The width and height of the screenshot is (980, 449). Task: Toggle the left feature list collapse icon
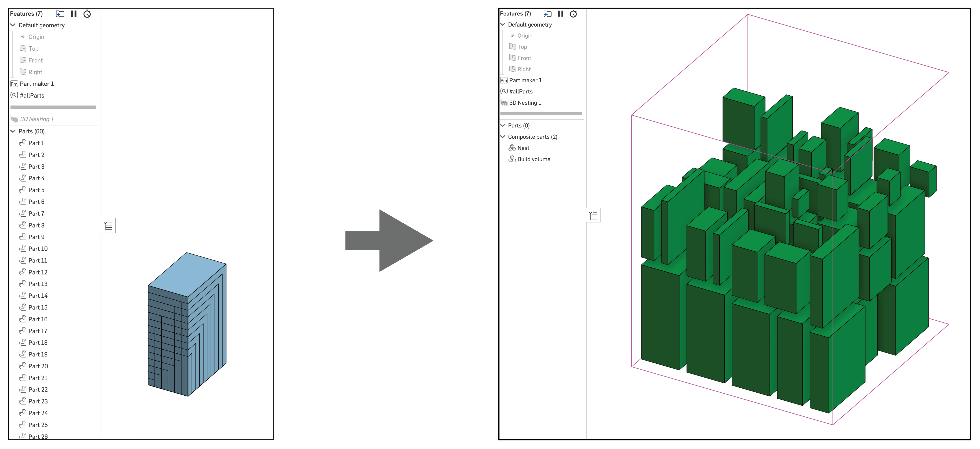[x=108, y=226]
